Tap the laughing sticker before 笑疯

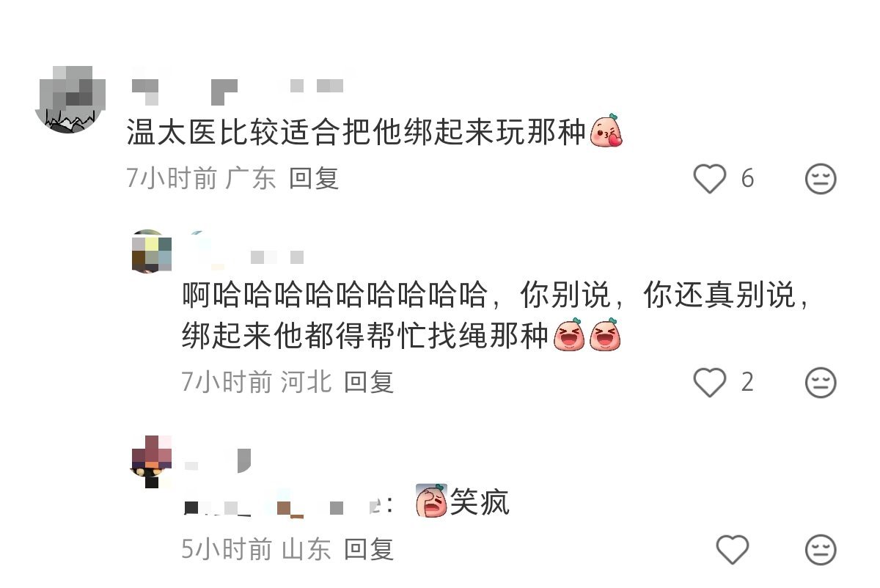pyautogui.click(x=431, y=500)
